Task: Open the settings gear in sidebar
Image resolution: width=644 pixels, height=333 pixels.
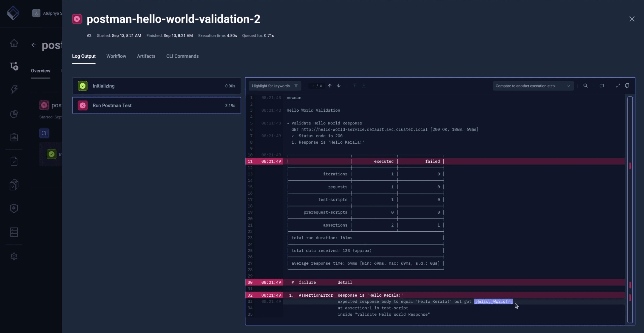Action: point(14,256)
